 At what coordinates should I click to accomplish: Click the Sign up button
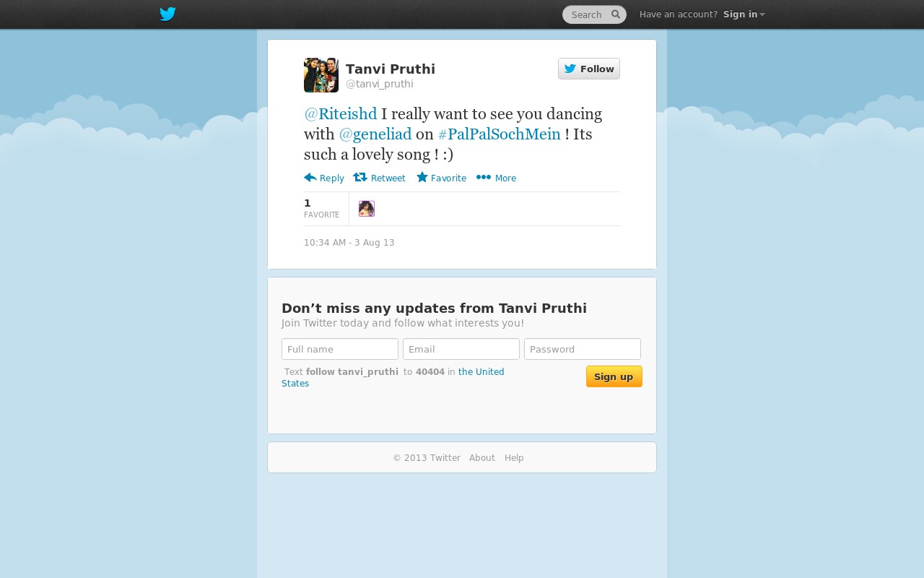click(x=614, y=376)
